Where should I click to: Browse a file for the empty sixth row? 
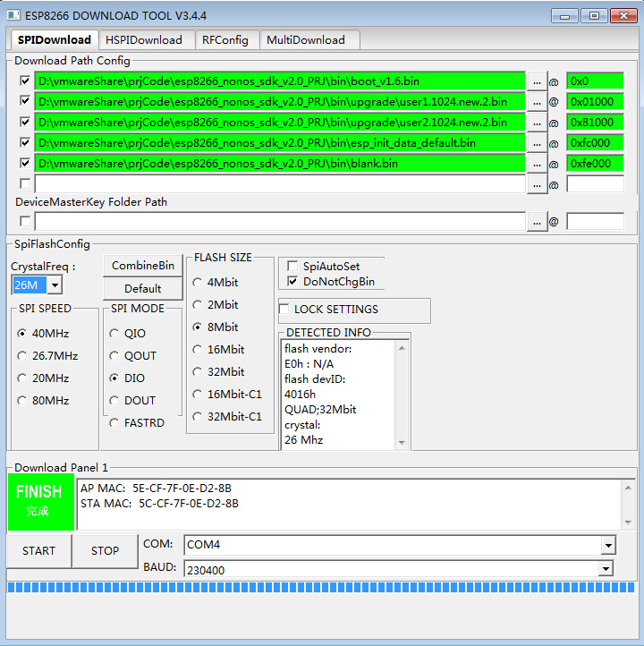tap(537, 184)
